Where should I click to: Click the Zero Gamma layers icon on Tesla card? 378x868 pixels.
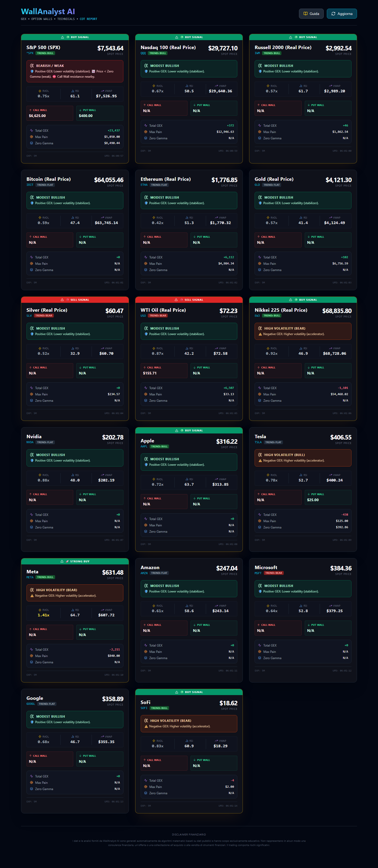point(260,527)
